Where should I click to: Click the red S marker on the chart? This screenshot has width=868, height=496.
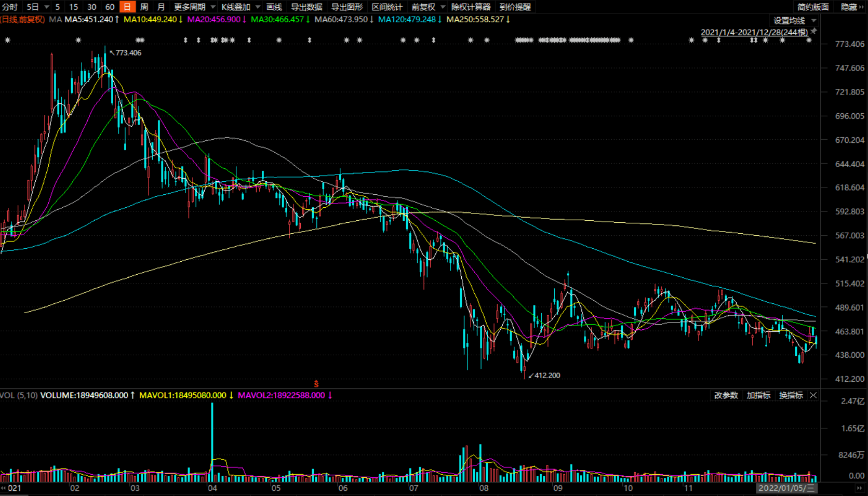point(316,384)
